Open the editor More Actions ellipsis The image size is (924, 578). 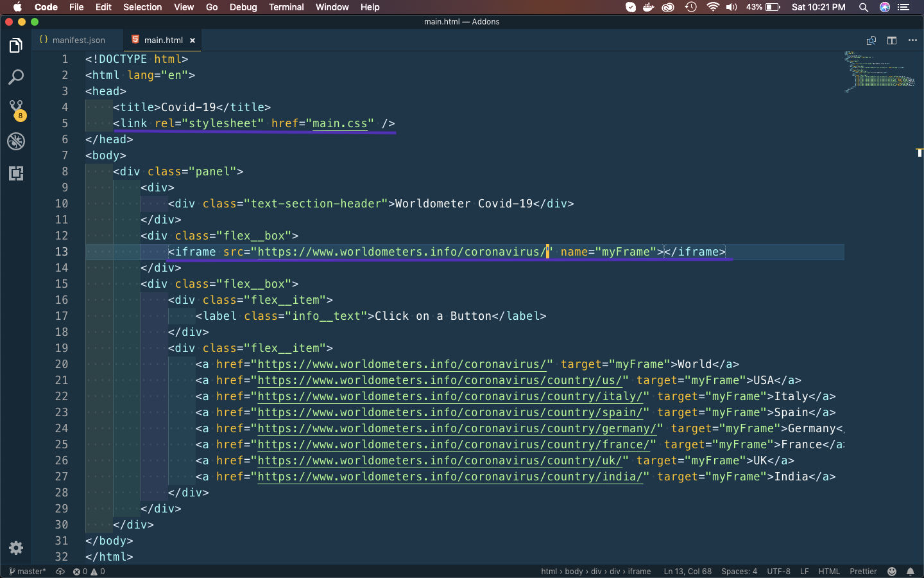912,40
